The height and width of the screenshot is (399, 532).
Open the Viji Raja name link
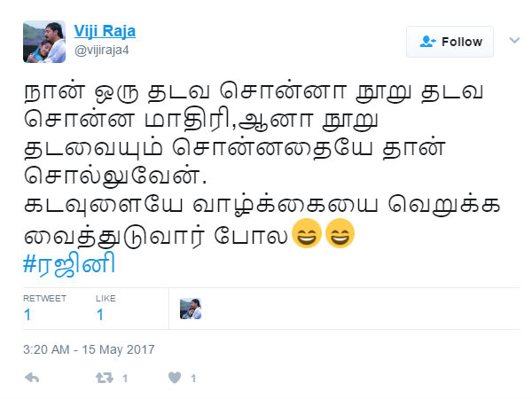(105, 31)
